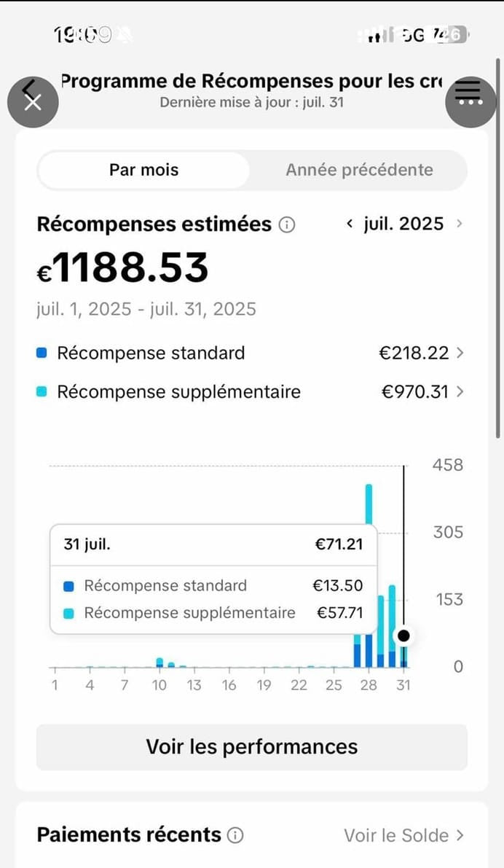Switch to Année précédente tab
The image size is (504, 868).
(359, 171)
